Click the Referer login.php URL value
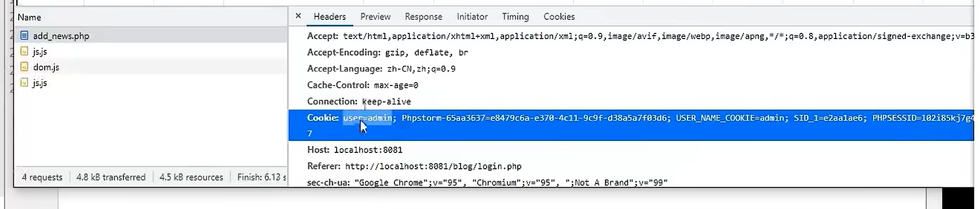Screen dimensions: 980x209 tap(433, 167)
